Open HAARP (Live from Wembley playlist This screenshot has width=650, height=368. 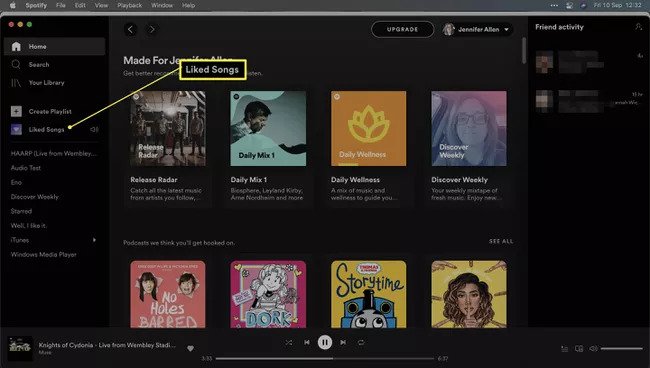[53, 153]
